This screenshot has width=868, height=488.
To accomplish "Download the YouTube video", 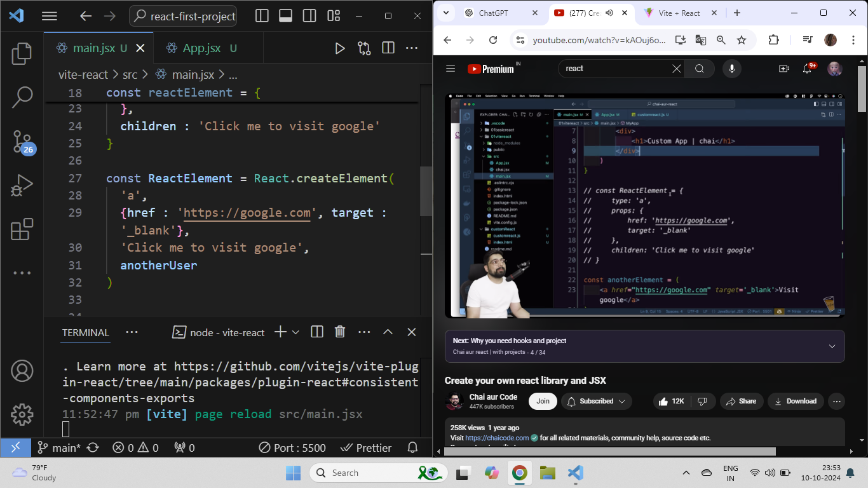I will click(796, 401).
